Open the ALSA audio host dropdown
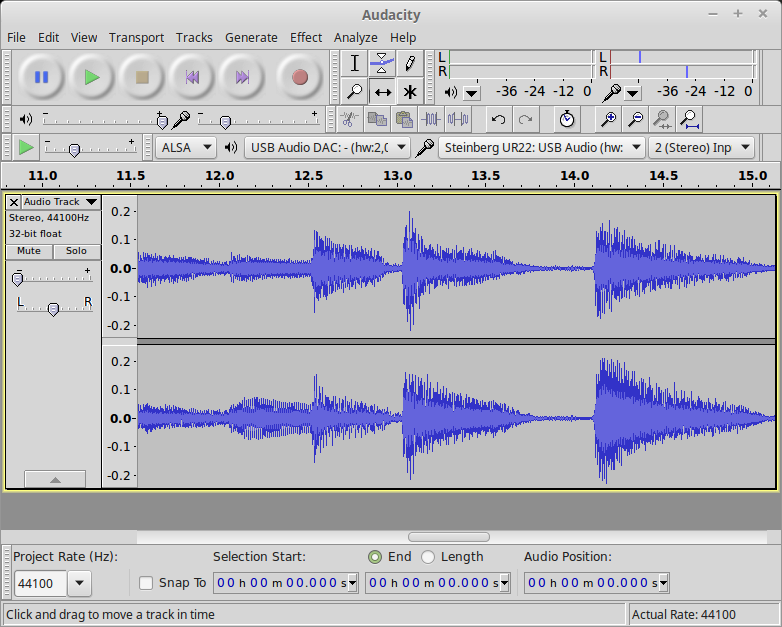This screenshot has height=627, width=782. (x=186, y=148)
